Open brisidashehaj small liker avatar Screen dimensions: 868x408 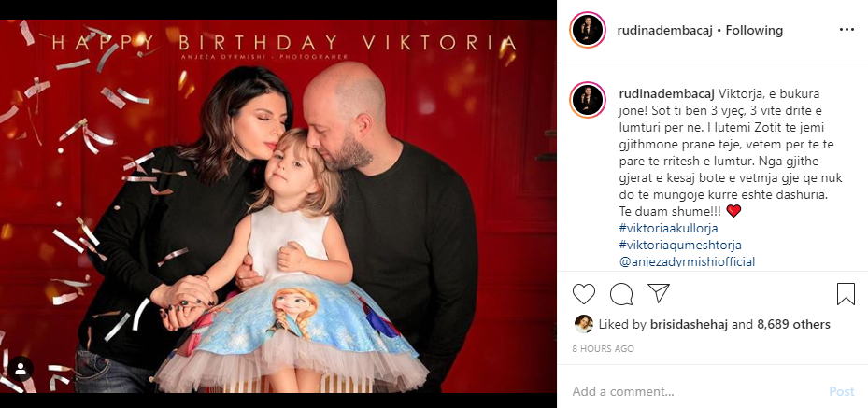click(583, 324)
